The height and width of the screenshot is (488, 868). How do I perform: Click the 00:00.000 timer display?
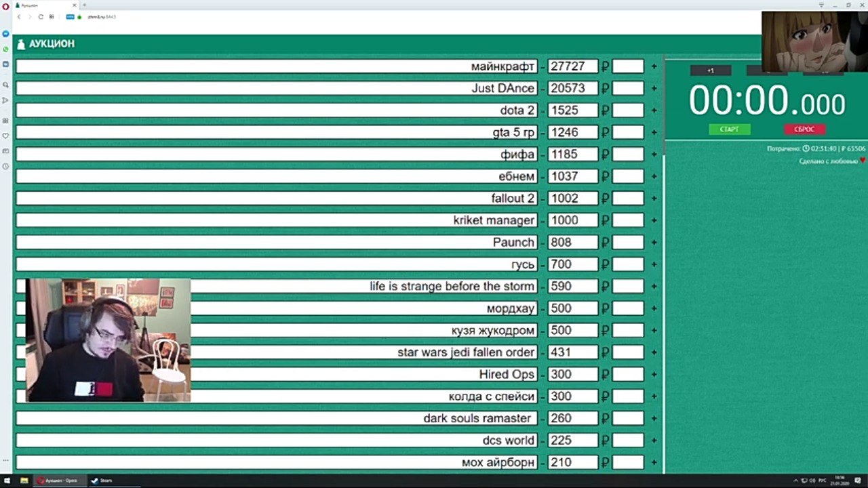[x=767, y=100]
